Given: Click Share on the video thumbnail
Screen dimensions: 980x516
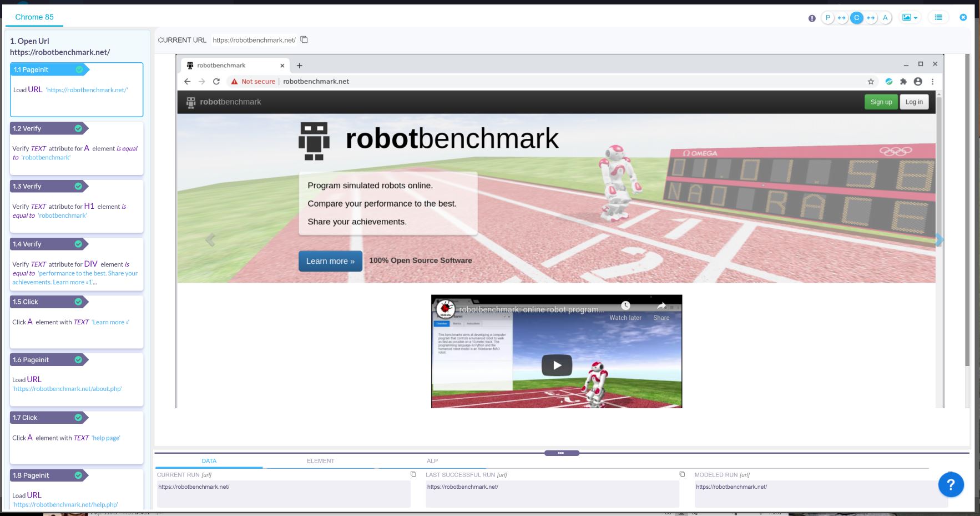Looking at the screenshot, I should click(661, 311).
